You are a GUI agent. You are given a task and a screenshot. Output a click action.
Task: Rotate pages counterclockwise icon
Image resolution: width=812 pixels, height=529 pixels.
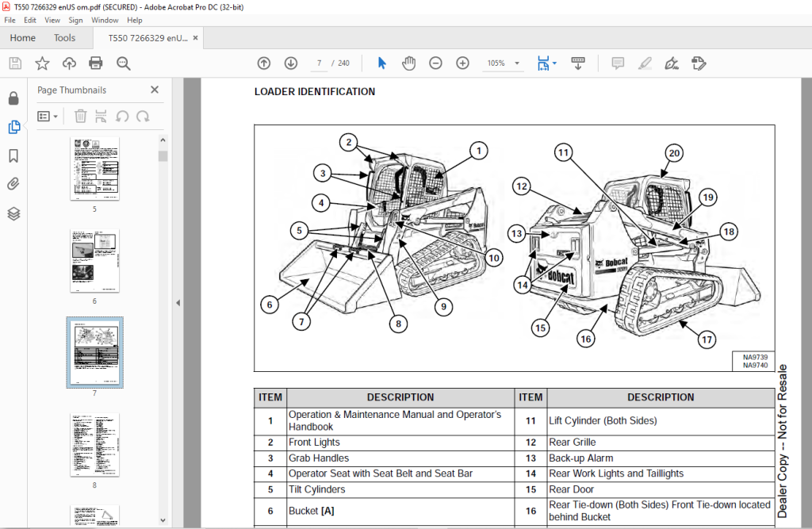(122, 116)
